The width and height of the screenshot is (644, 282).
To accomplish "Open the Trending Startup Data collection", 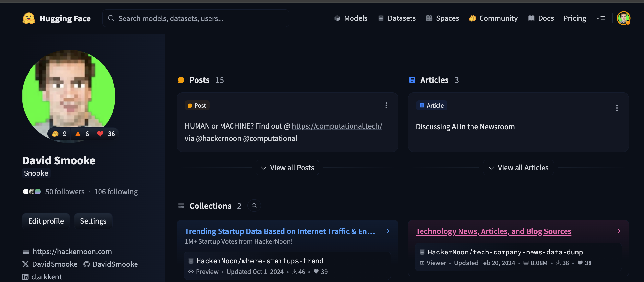I will pyautogui.click(x=280, y=231).
